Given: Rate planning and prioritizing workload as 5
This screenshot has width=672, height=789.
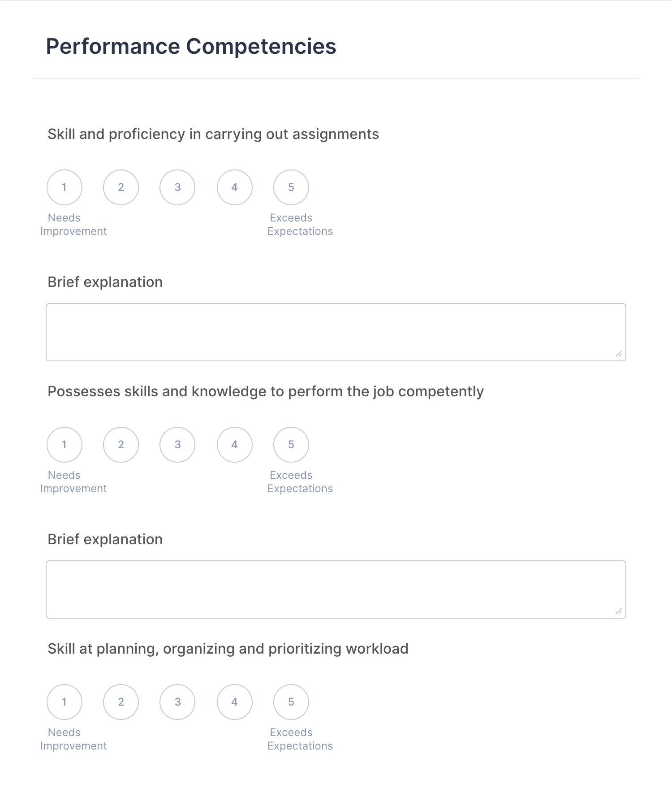Looking at the screenshot, I should click(291, 702).
